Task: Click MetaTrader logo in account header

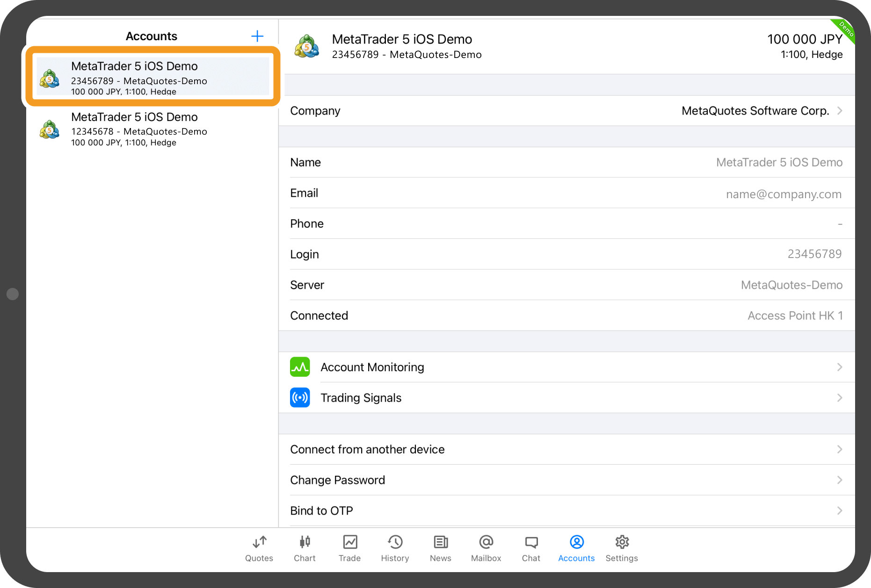Action: [307, 46]
